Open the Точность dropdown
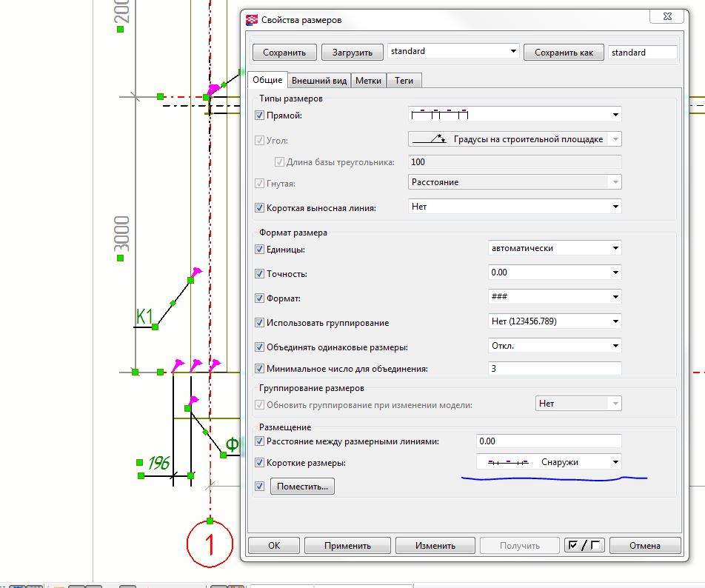 (x=555, y=273)
